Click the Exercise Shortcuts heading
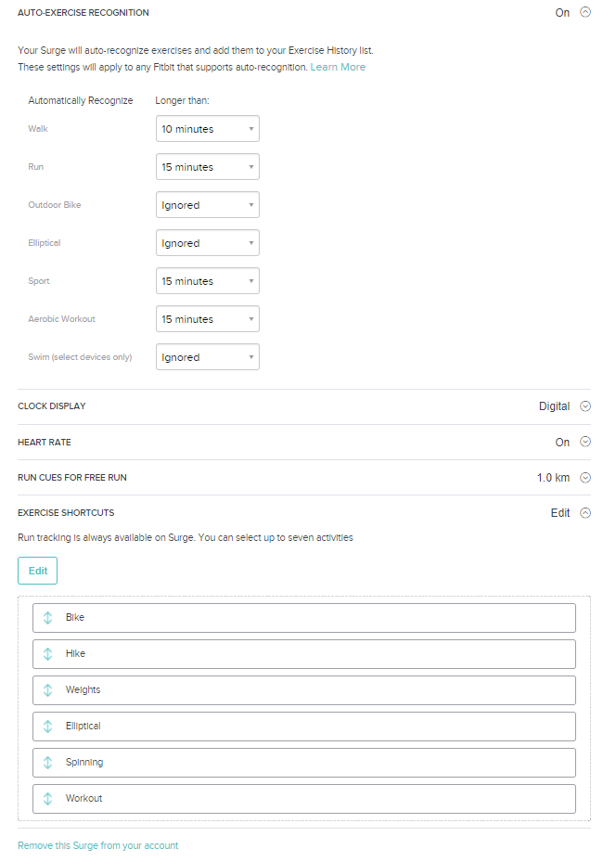 [x=66, y=513]
